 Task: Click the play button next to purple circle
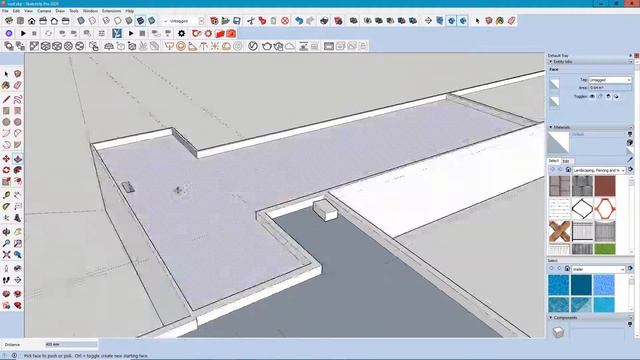tap(23, 33)
